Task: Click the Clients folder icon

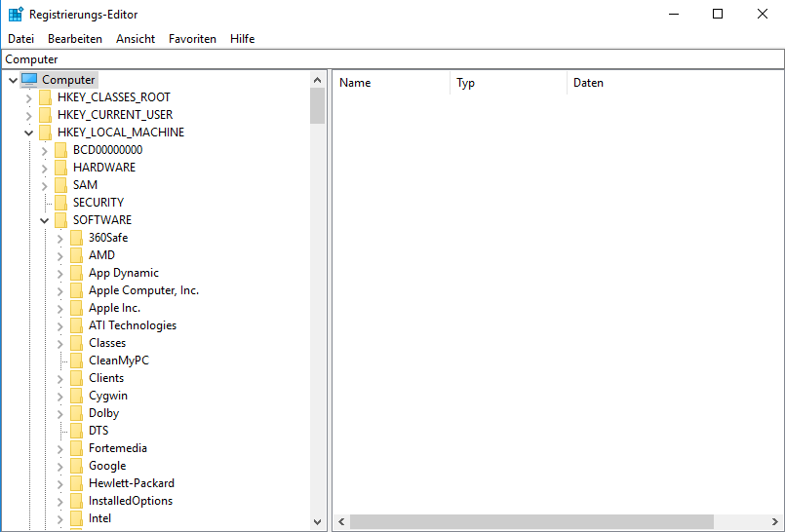Action: [76, 377]
